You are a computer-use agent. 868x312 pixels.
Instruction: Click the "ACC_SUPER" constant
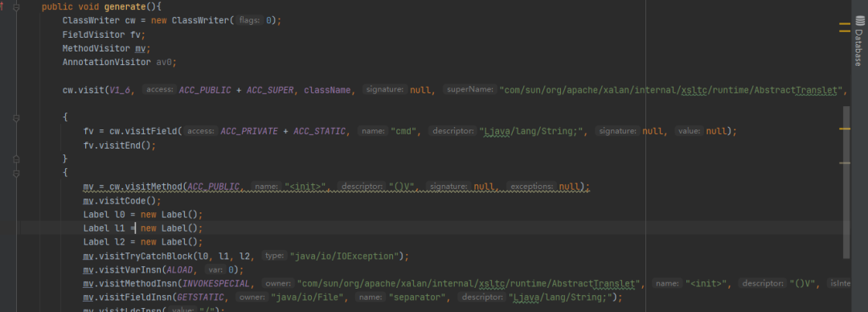(x=270, y=90)
